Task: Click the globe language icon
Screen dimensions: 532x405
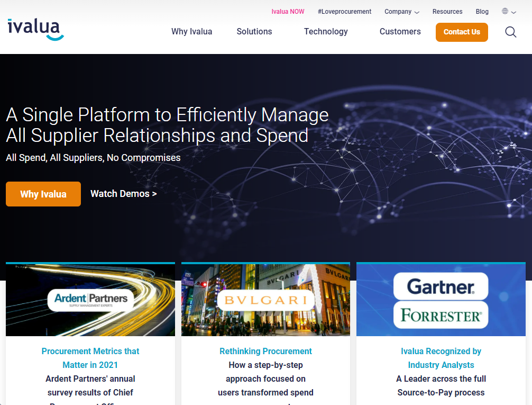Action: click(505, 12)
